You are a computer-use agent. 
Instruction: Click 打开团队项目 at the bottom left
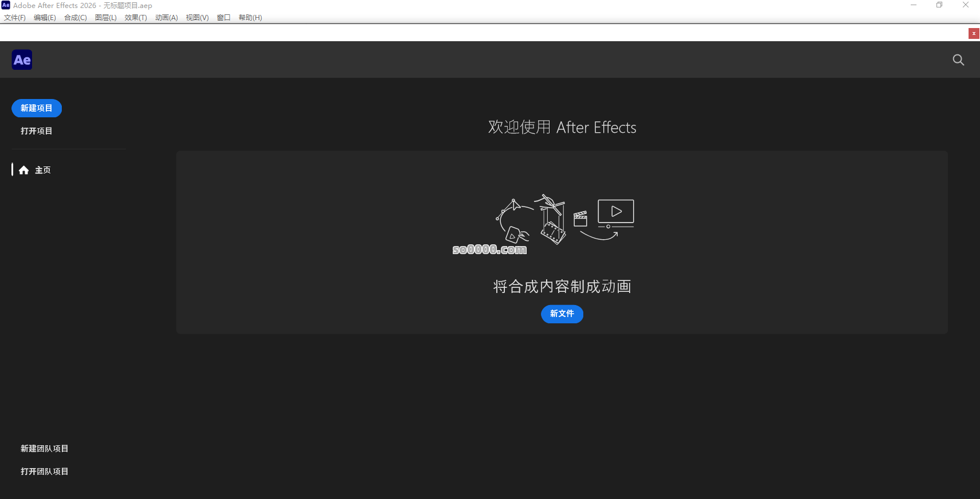coord(45,472)
